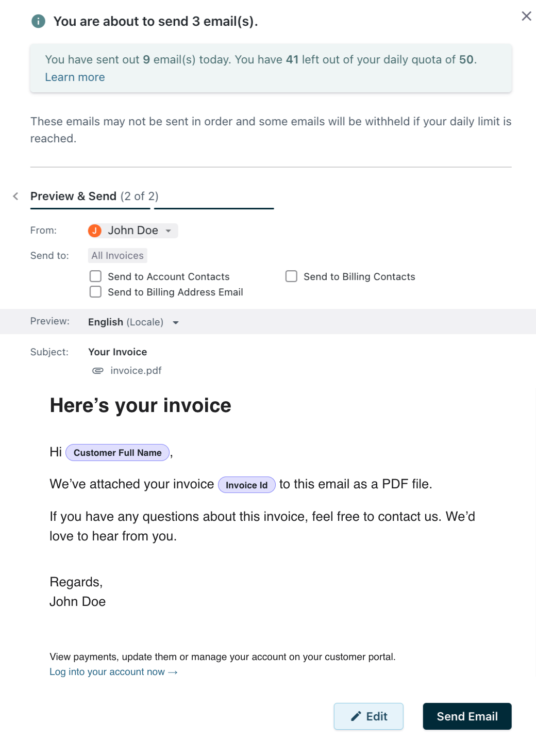Follow the Log into your account link

click(x=113, y=672)
